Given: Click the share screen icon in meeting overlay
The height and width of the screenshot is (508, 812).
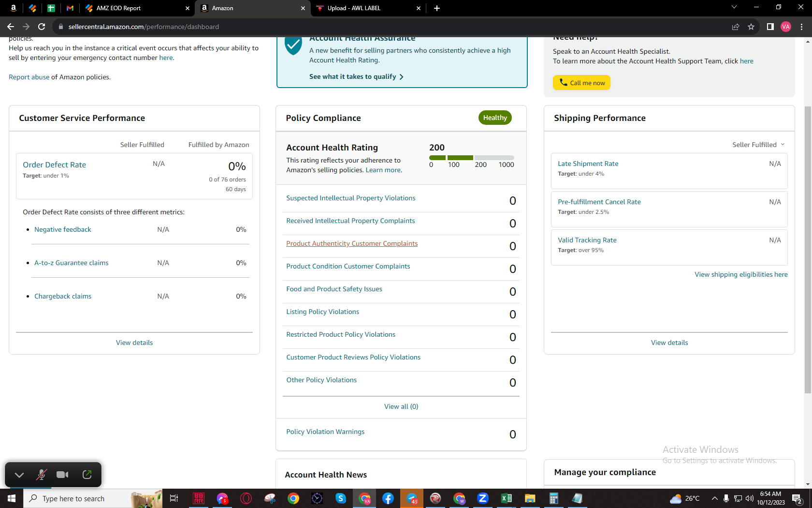Looking at the screenshot, I should point(87,475).
